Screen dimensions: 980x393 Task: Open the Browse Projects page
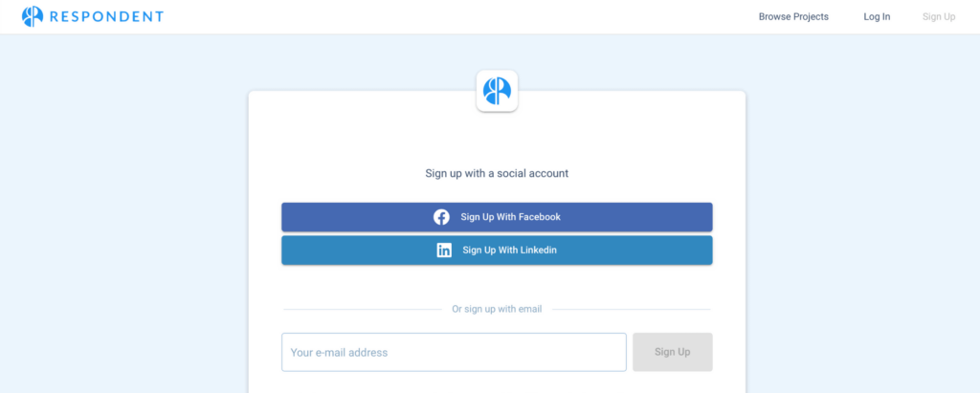pyautogui.click(x=793, y=17)
